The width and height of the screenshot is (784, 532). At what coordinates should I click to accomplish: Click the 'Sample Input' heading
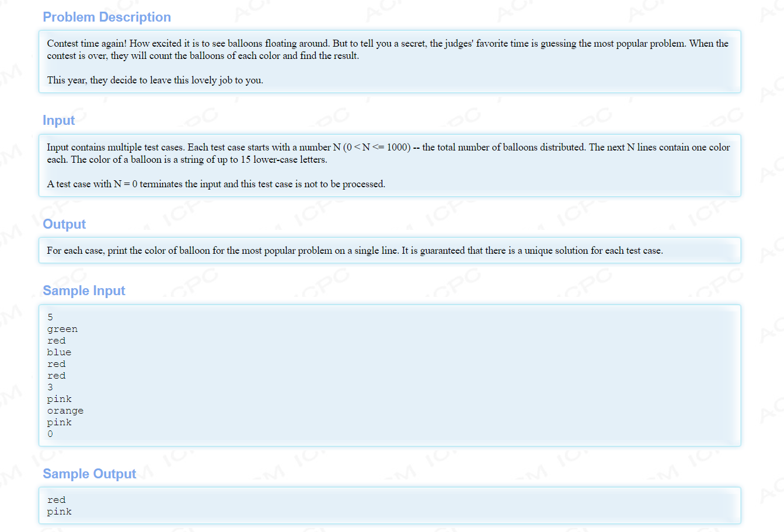pos(84,290)
